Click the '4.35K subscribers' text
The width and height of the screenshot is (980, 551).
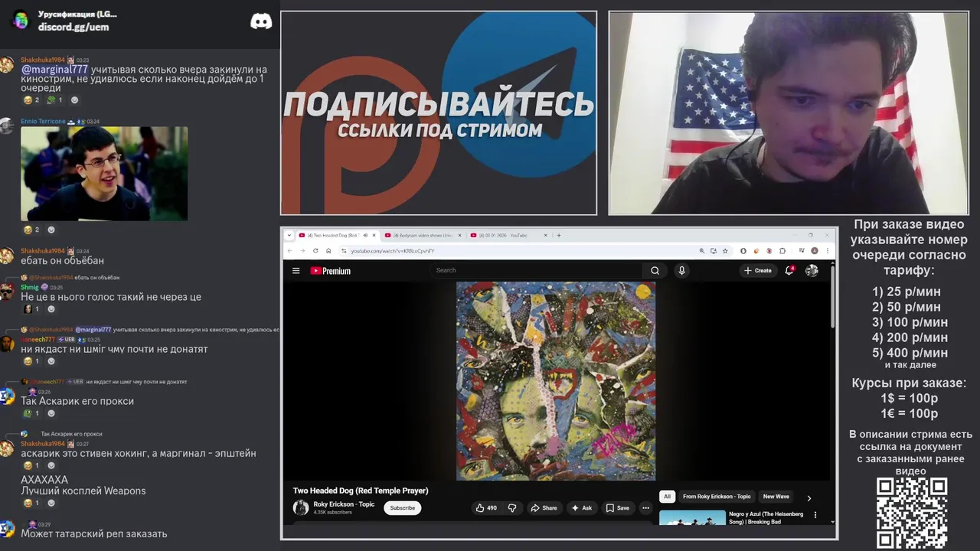(x=332, y=512)
